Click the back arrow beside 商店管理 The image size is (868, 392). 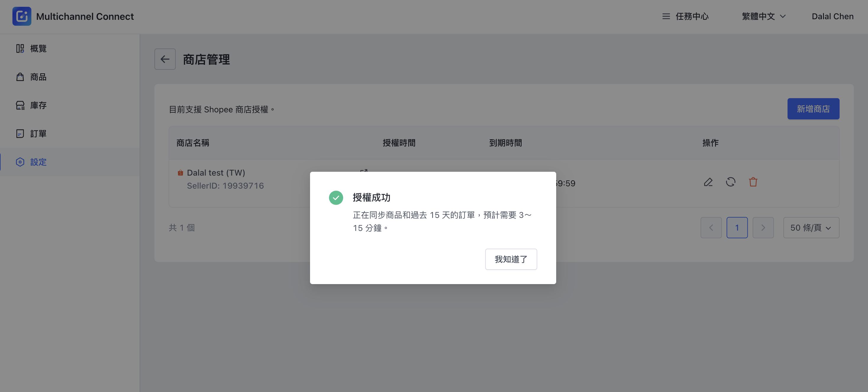click(x=165, y=59)
